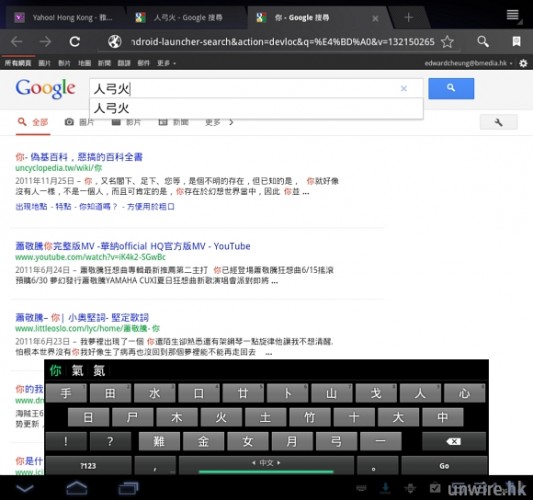Screen dimensions: 533x500
Task: Open the bookmarks ribbon icon
Action: pos(516,41)
